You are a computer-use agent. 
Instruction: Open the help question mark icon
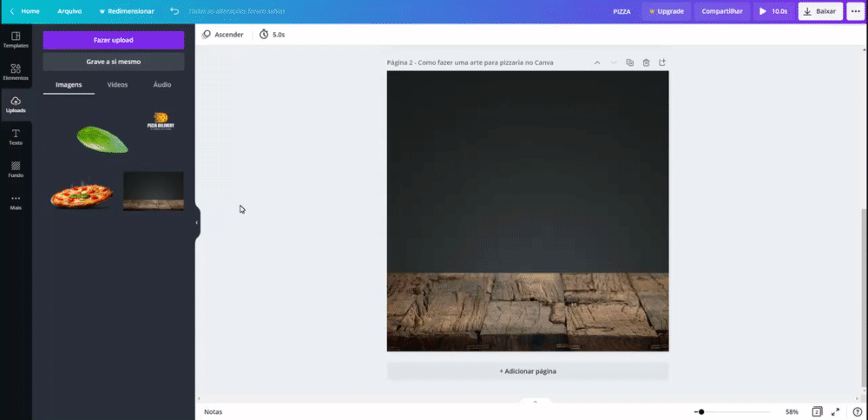click(857, 411)
